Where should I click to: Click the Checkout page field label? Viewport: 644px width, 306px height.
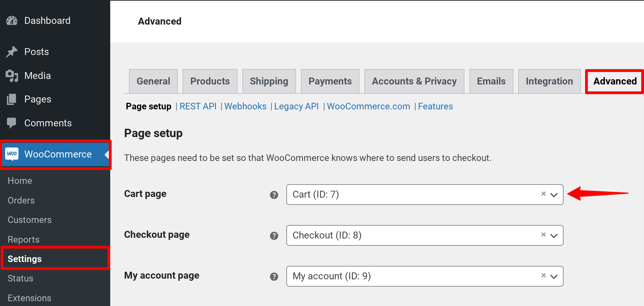pos(157,235)
